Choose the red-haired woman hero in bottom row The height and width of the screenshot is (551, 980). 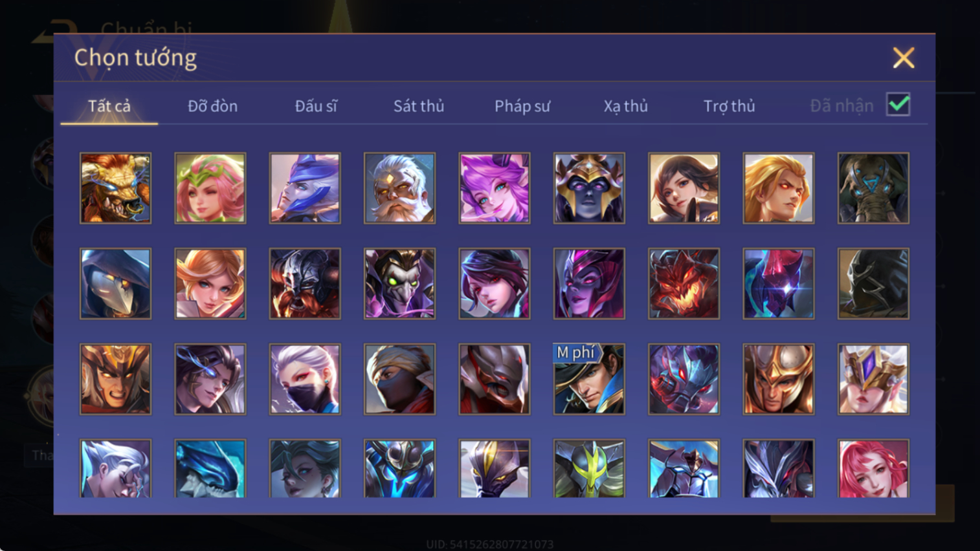coord(873,469)
